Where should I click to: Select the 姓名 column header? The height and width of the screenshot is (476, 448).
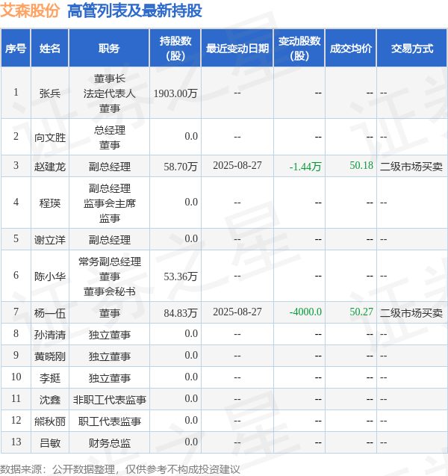click(x=50, y=49)
